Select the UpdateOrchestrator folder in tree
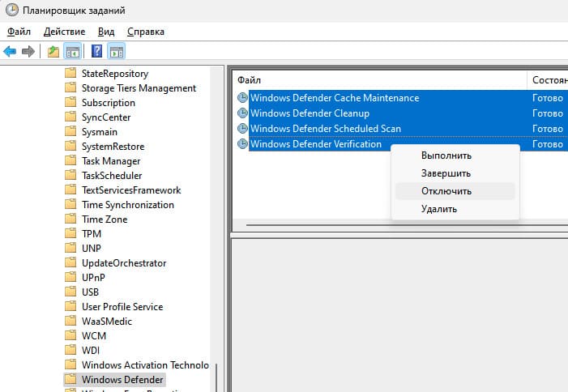 123,263
